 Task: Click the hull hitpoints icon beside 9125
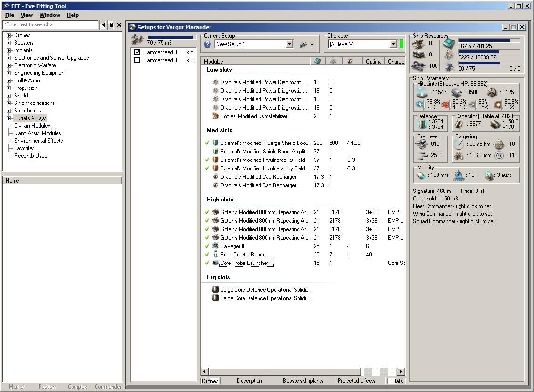[492, 92]
